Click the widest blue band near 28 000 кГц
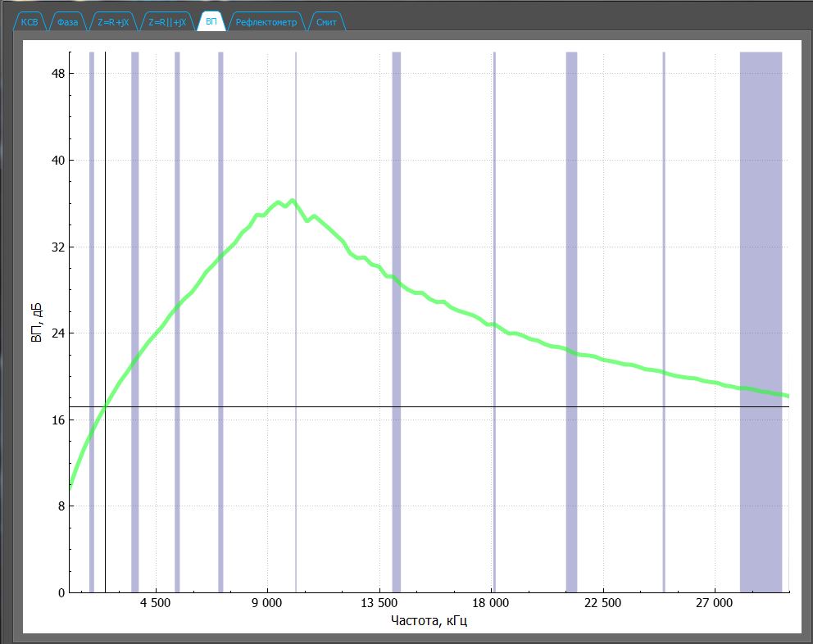813x644 pixels. point(761,246)
